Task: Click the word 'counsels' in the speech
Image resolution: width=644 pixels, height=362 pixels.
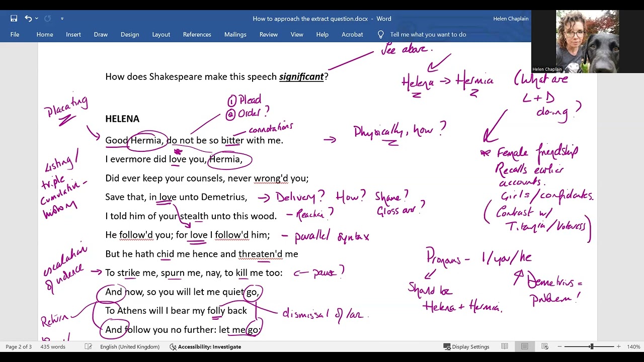Action: click(205, 178)
